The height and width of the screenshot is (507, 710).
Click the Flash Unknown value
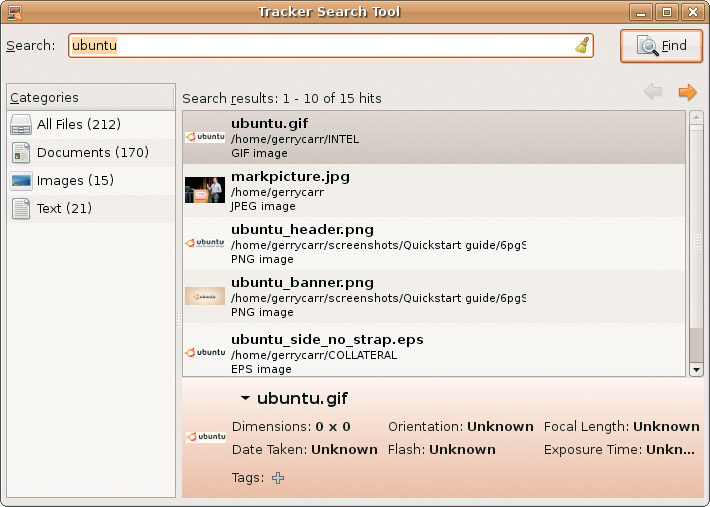point(462,450)
